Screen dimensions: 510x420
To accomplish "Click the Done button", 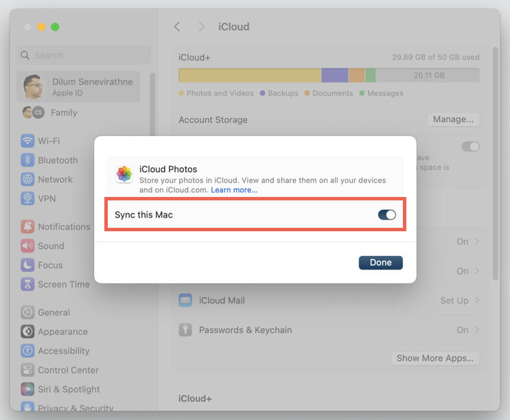I will [380, 263].
